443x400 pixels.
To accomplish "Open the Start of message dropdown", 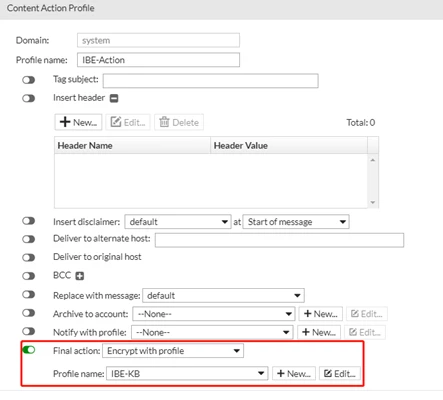I will (296, 222).
